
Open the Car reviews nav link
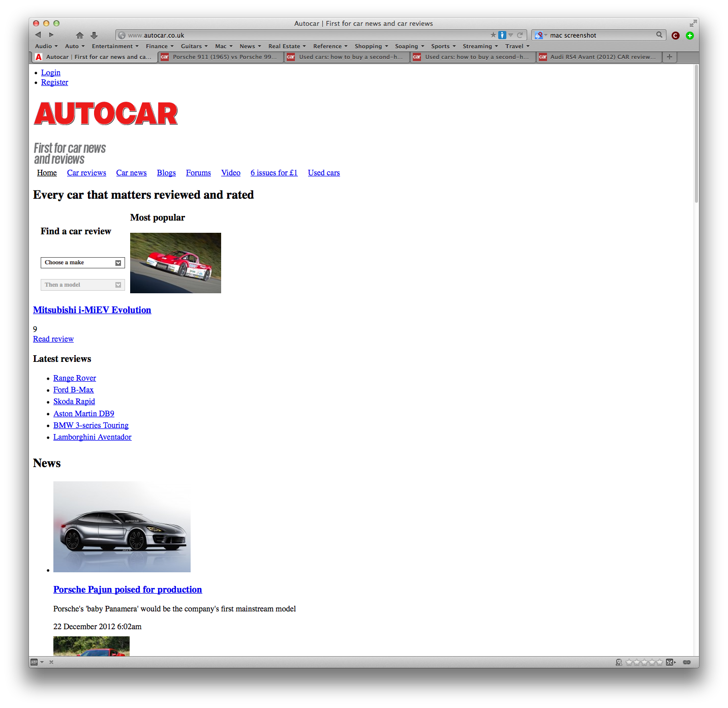coord(86,173)
